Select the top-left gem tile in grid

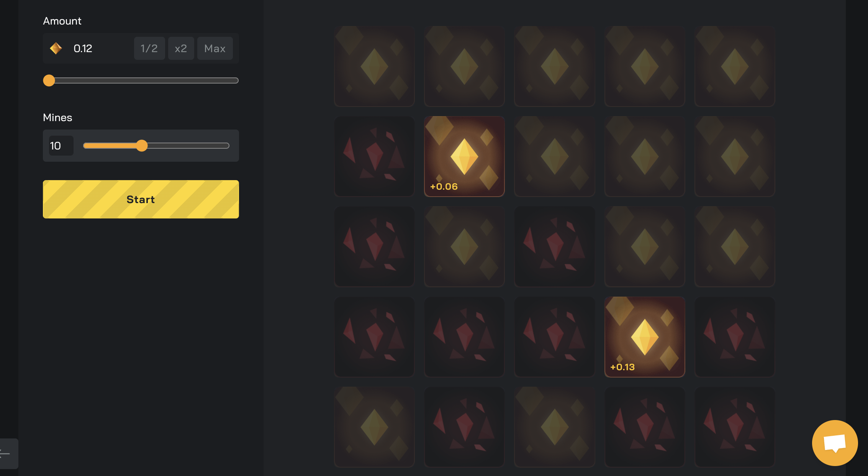click(x=374, y=66)
